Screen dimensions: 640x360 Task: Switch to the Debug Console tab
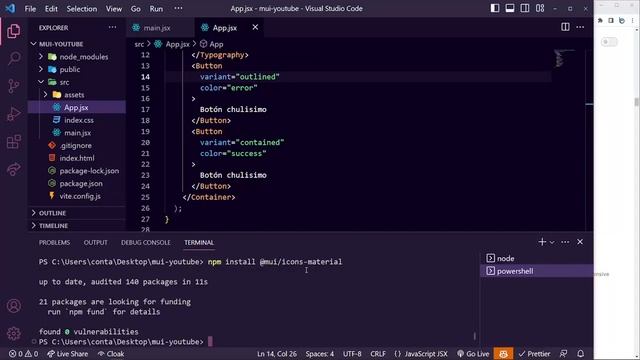[x=145, y=242]
